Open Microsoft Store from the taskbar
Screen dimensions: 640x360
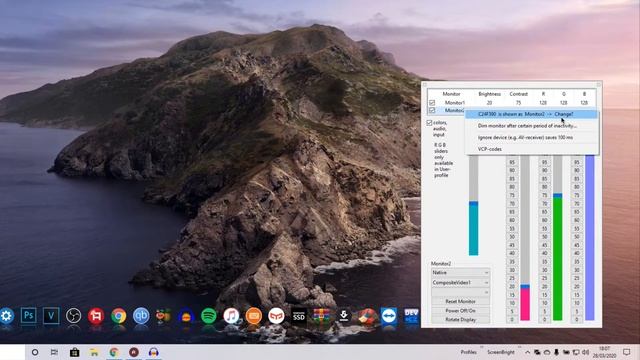(74, 352)
